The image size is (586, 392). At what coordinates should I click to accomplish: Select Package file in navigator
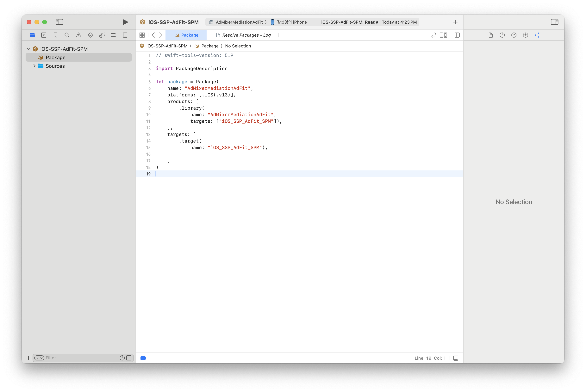56,58
